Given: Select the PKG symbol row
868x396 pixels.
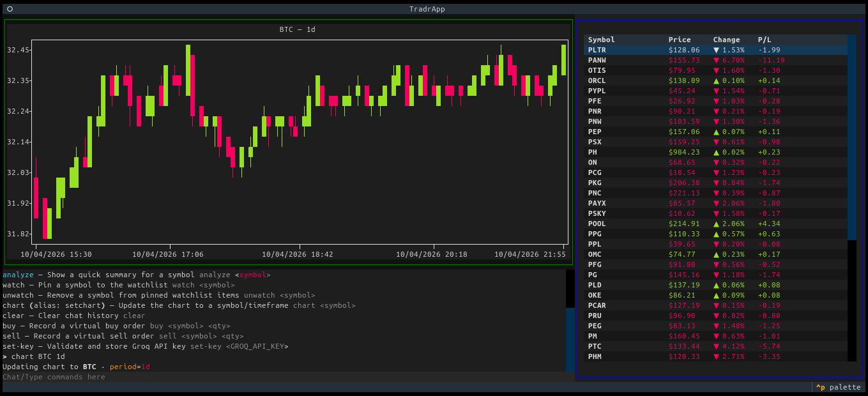Looking at the screenshot, I should (x=715, y=183).
